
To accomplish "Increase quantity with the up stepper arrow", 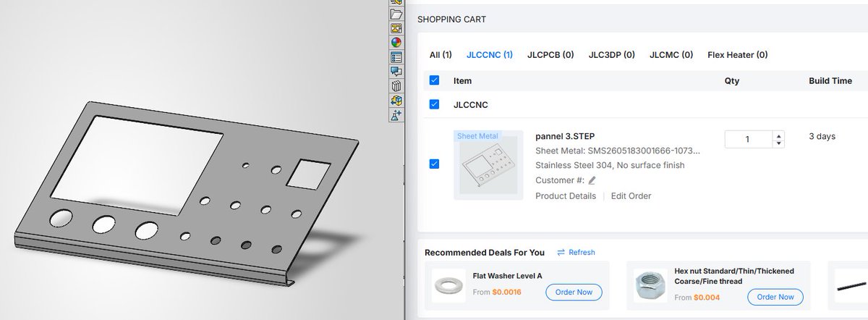I will coord(778,135).
